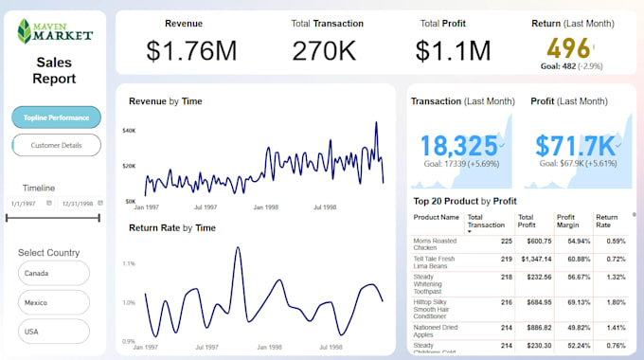This screenshot has width=644, height=360.
Task: Select Hilltop Silky Smooth Hair Conditioner row
Action: point(520,310)
